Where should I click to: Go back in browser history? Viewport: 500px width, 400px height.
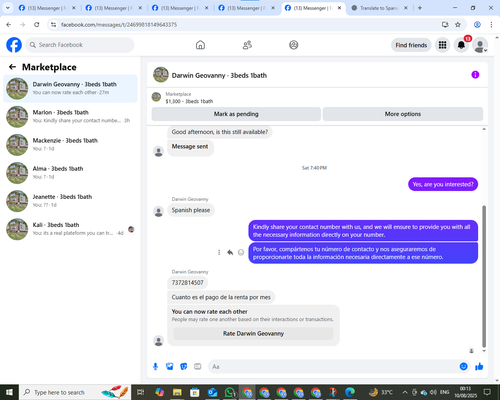(x=9, y=24)
